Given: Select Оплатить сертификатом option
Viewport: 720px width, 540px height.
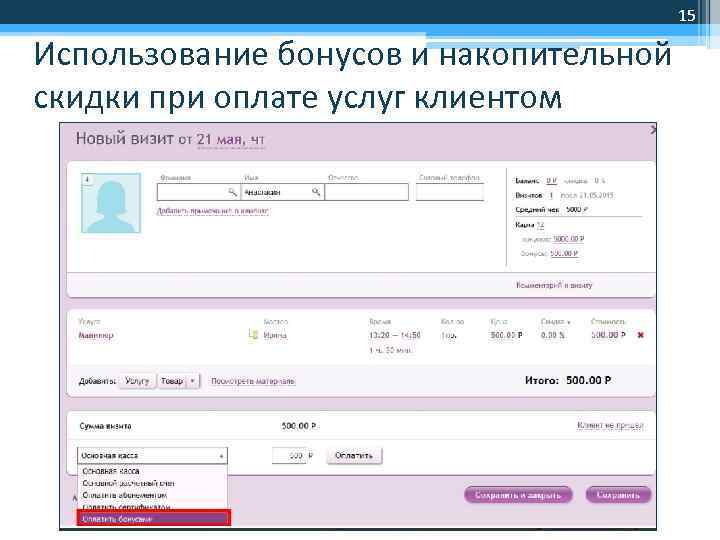Looking at the screenshot, I should [126, 507].
